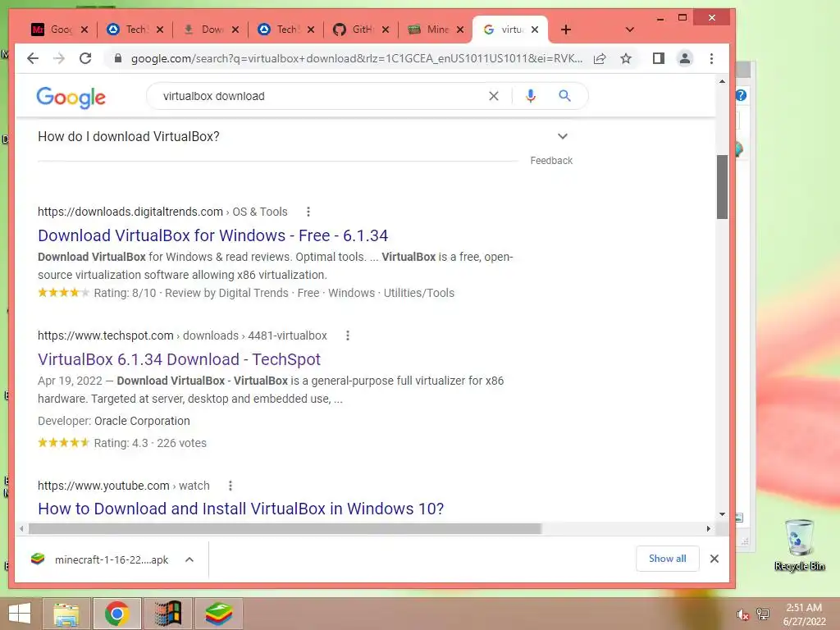840x630 pixels.
Task: Bookmark this tab with the star icon
Action: point(626,58)
